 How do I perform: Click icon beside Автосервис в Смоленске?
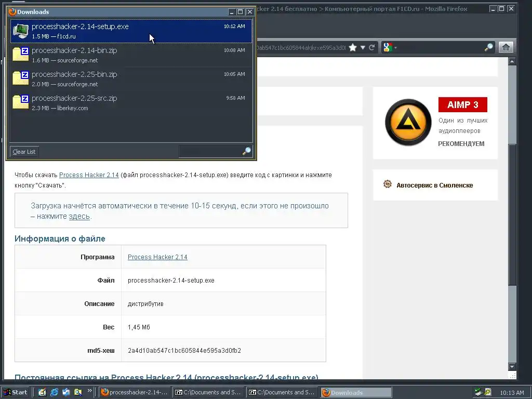coord(387,184)
